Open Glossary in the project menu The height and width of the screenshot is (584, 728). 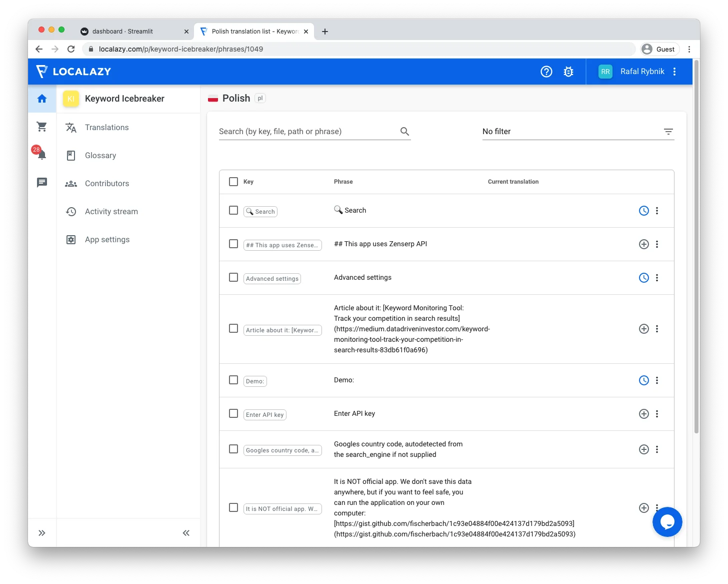point(100,156)
